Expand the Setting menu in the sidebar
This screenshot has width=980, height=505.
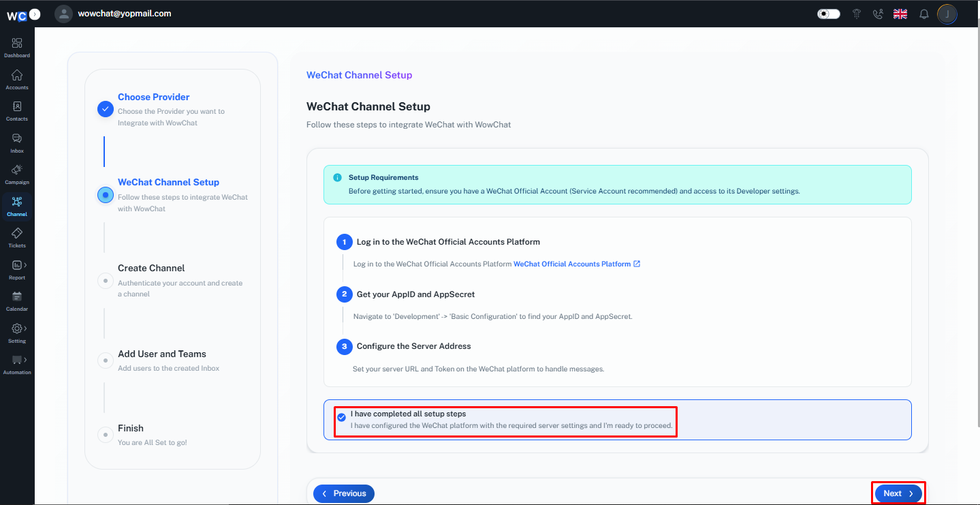tap(17, 333)
